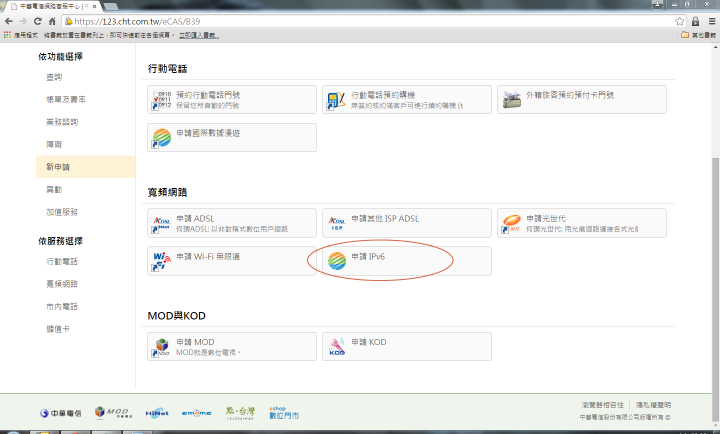
Task: Go back to the previous page
Action: pos(9,21)
